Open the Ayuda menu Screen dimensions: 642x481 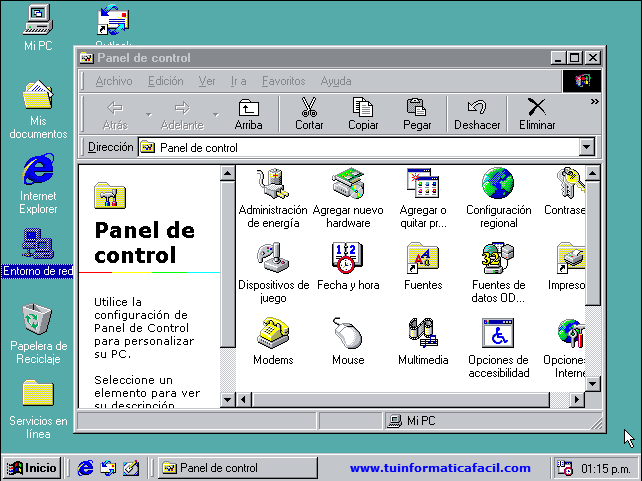point(336,81)
